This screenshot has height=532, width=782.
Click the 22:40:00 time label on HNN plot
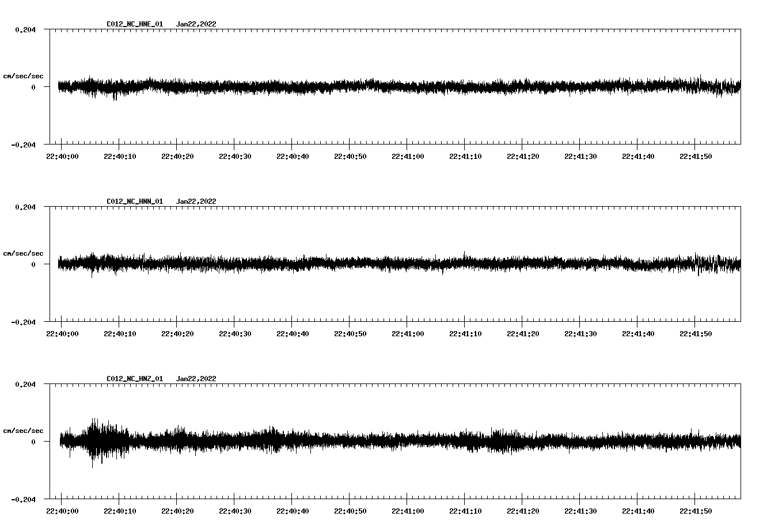point(62,334)
